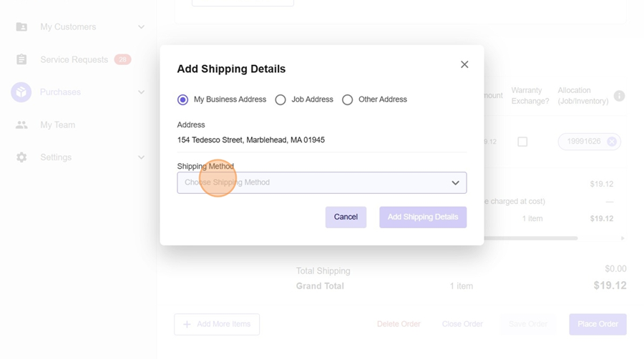The width and height of the screenshot is (644, 359).
Task: Click the My Customers sidebar icon
Action: pos(21,27)
